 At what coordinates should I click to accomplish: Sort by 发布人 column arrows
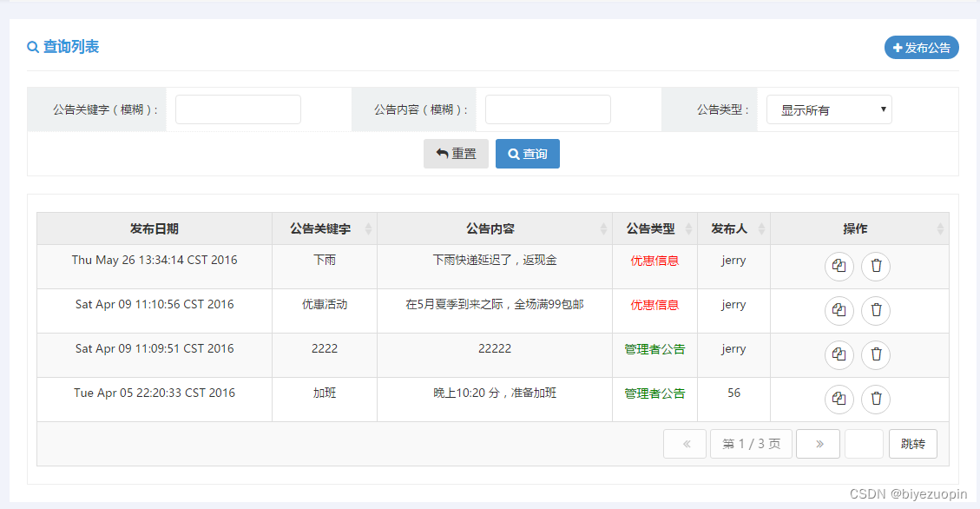(761, 228)
